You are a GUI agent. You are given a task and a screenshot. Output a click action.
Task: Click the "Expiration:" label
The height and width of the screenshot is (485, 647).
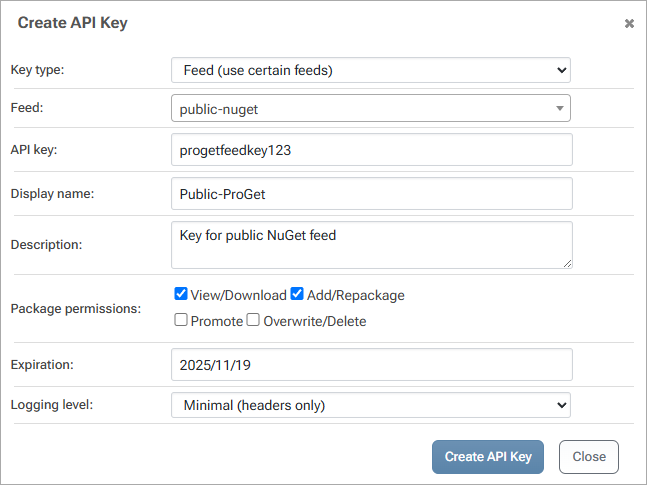(42, 364)
